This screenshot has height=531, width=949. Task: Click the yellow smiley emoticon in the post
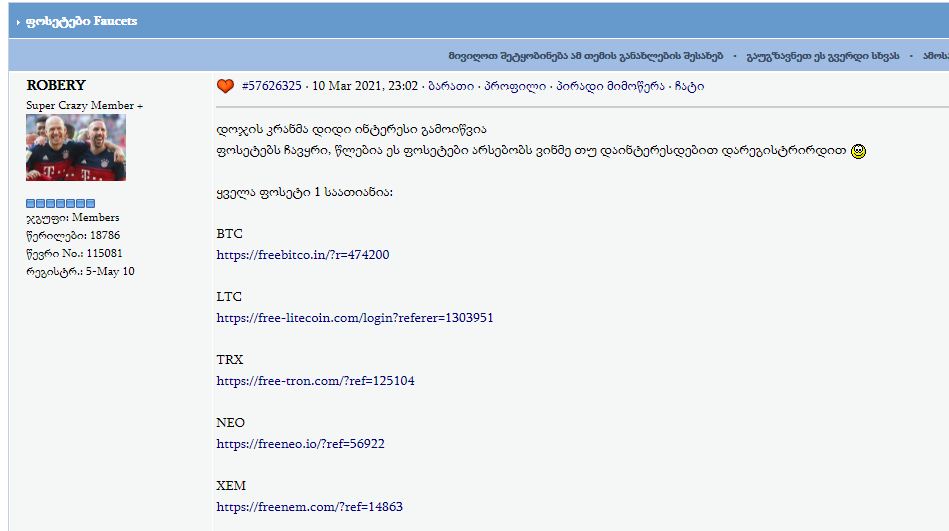tap(858, 151)
